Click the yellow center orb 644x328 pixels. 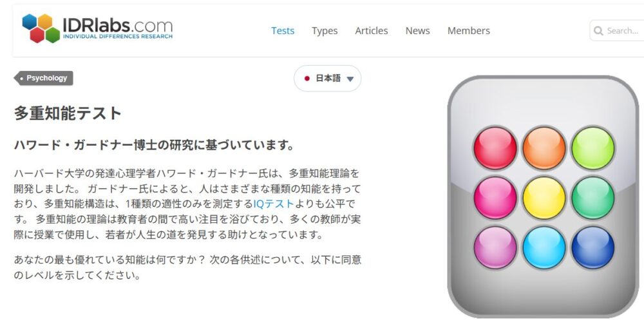pyautogui.click(x=544, y=198)
